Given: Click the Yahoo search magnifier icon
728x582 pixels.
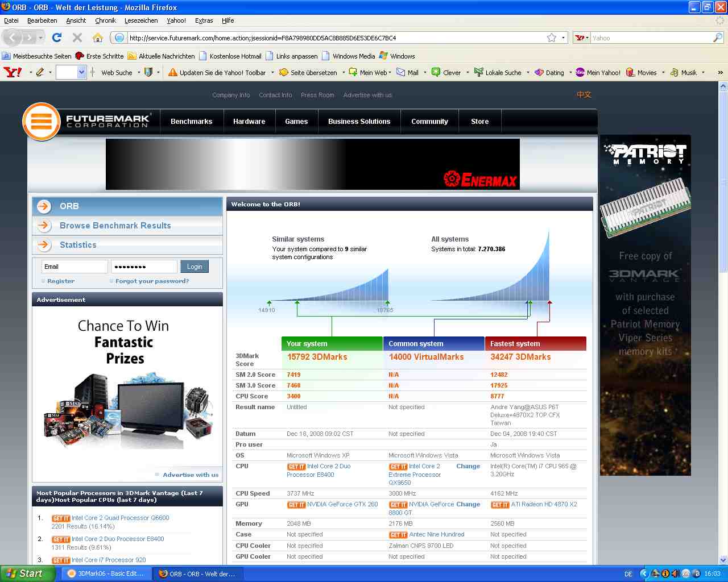Looking at the screenshot, I should [x=718, y=38].
